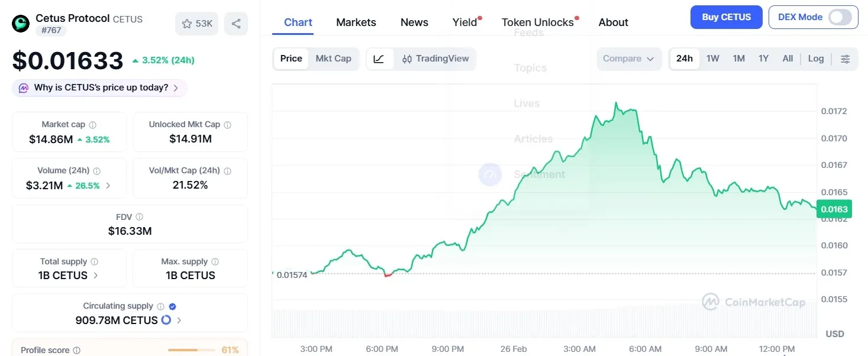The width and height of the screenshot is (868, 356).
Task: Expand Circulating supply details
Action: pyautogui.click(x=180, y=320)
